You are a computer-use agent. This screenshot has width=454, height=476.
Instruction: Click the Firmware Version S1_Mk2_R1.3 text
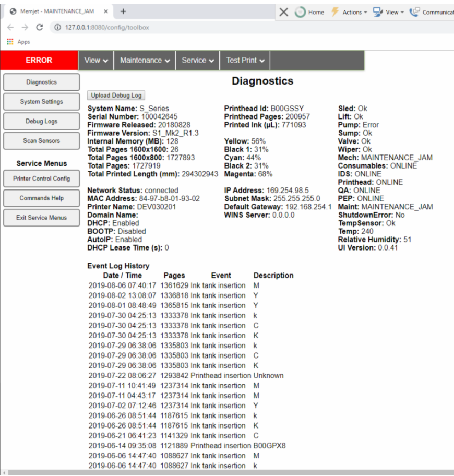143,133
